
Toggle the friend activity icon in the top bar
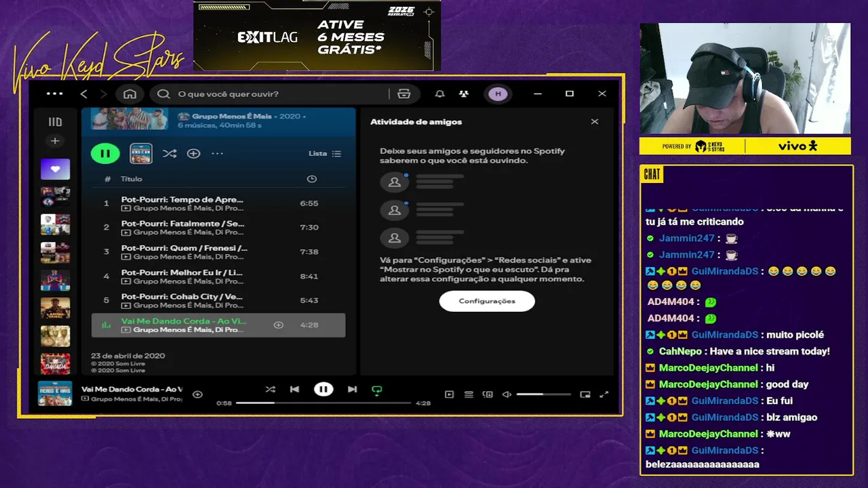(464, 94)
